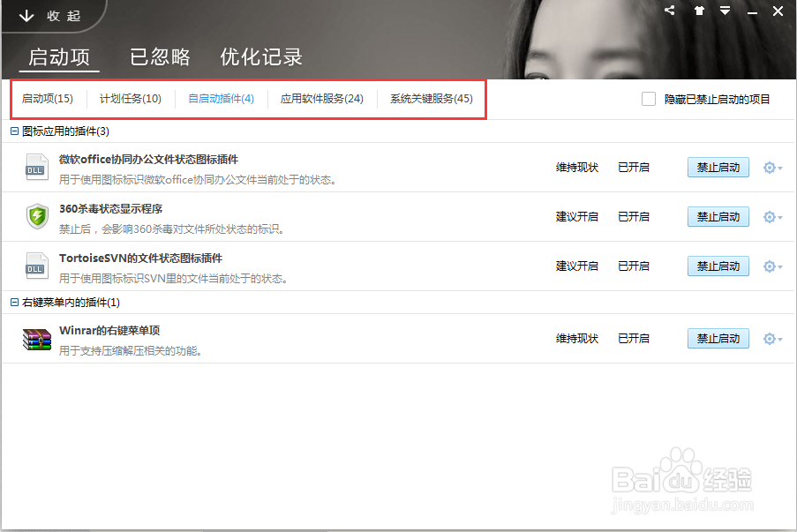Select the 自启动插件(4) sub-tab
797x532 pixels.
(x=222, y=99)
